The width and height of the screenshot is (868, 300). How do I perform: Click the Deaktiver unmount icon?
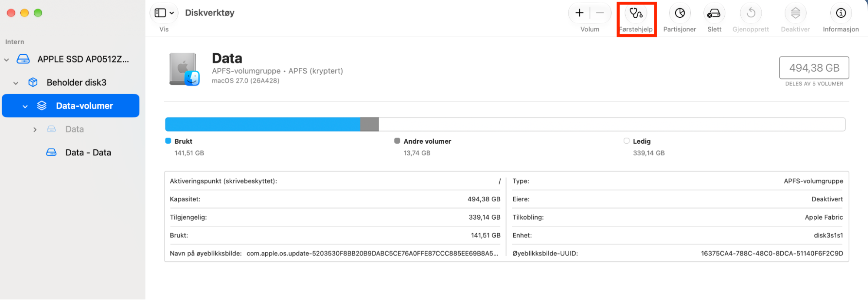pyautogui.click(x=795, y=13)
